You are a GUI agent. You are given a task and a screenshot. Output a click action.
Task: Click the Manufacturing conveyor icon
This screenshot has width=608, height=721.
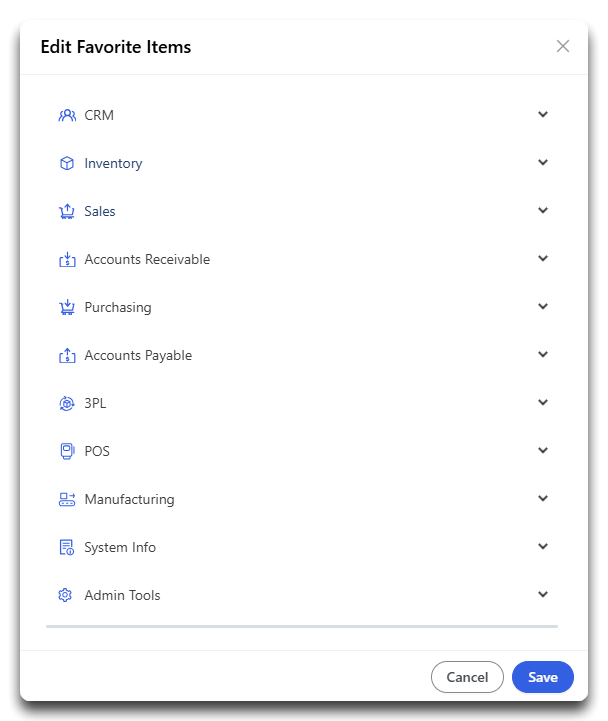coord(67,499)
